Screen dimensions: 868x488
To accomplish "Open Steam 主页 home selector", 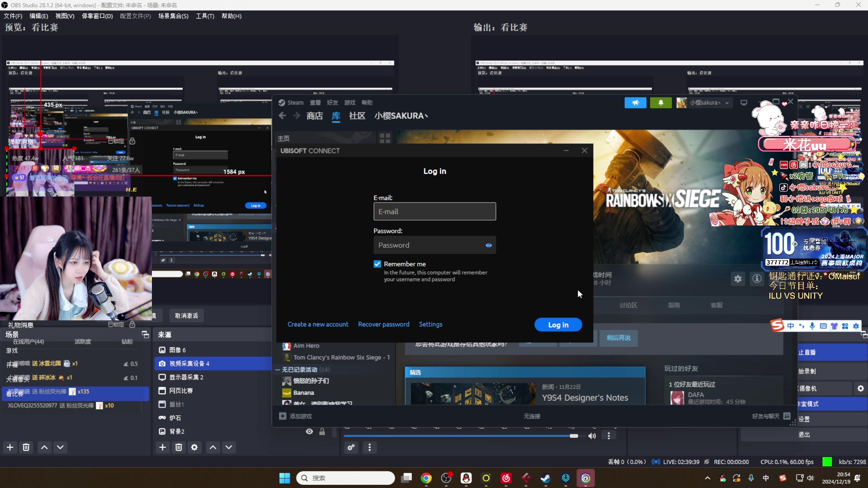I will tap(283, 138).
